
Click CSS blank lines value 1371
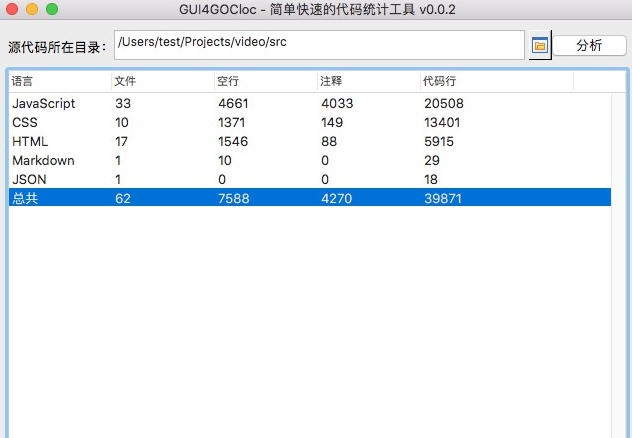coord(232,122)
